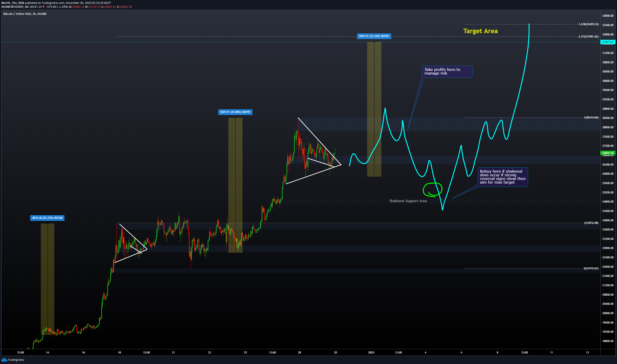This screenshot has height=364, width=617.
Task: Click the 28800.00 price axis value
Action: pos(608,109)
